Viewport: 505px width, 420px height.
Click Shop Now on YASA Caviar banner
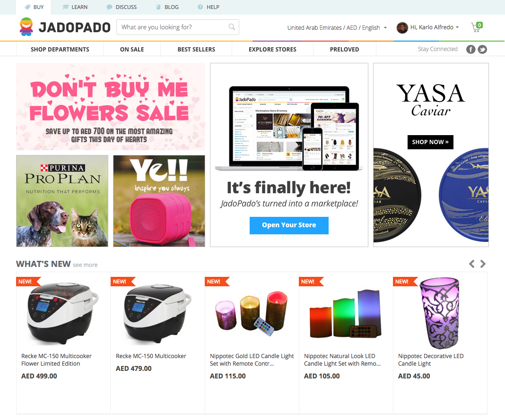(430, 142)
